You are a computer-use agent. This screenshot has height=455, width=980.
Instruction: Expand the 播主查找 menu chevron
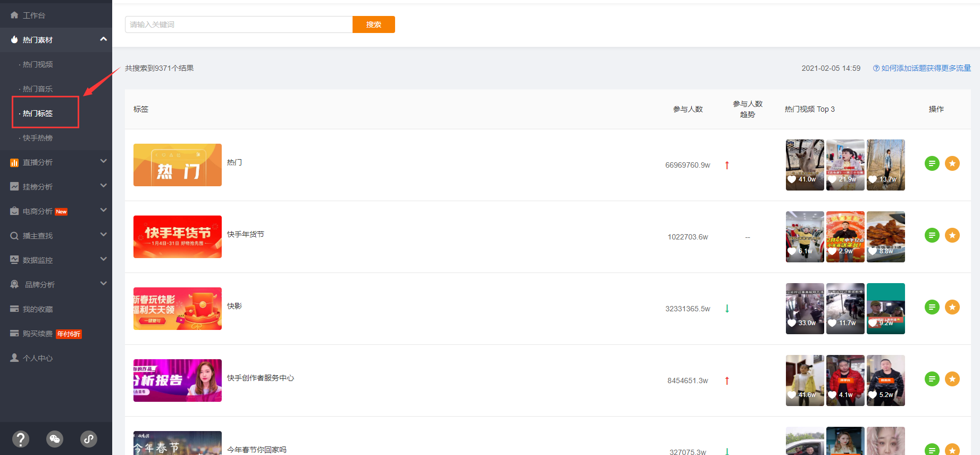coord(103,235)
